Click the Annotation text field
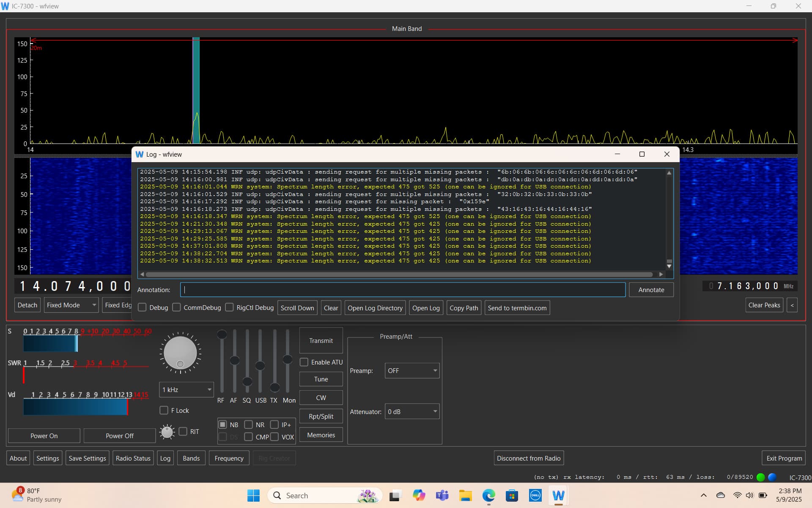The height and width of the screenshot is (508, 812). (x=403, y=290)
